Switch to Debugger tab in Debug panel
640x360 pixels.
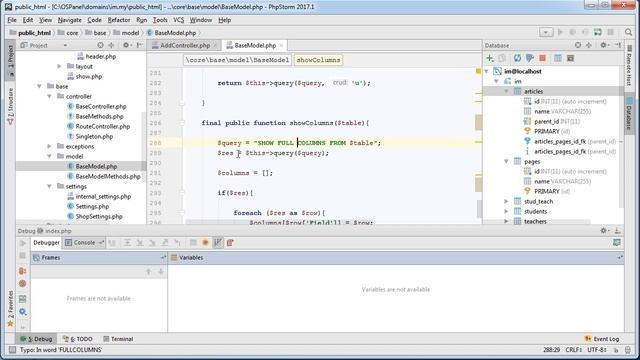click(46, 242)
